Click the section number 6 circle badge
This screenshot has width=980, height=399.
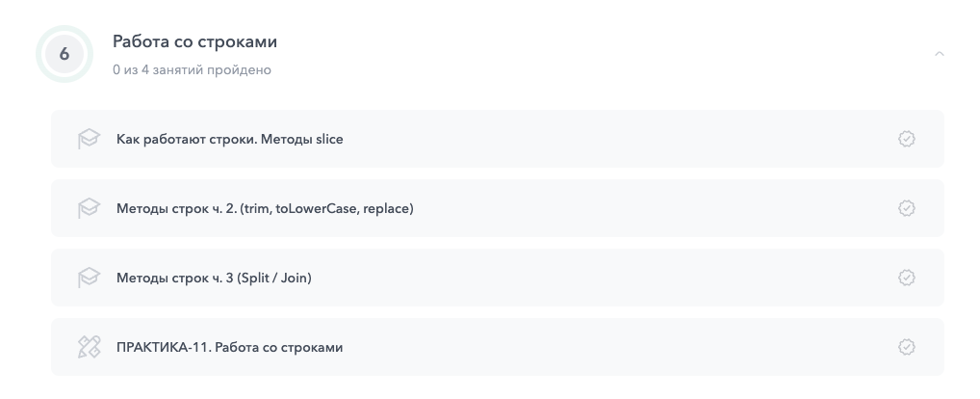pos(64,54)
